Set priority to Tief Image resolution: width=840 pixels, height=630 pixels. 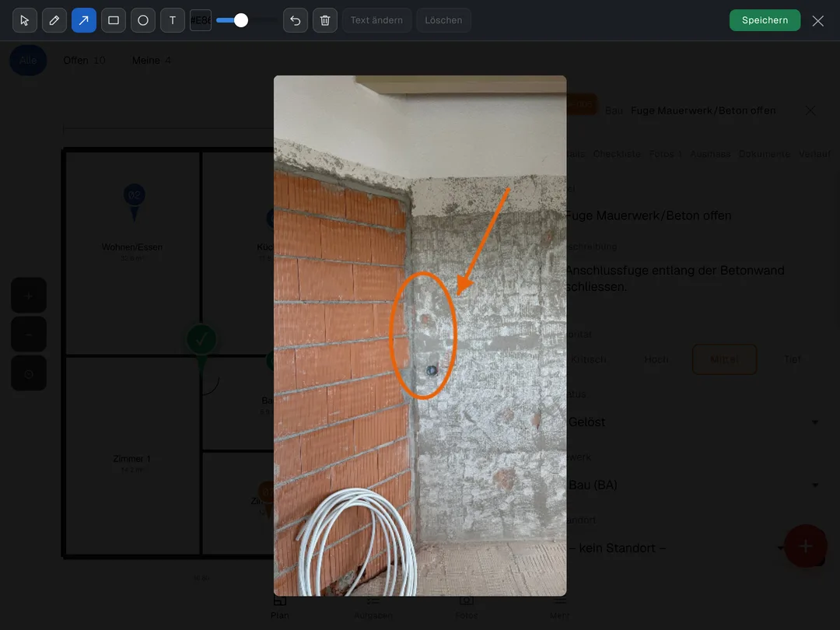pos(793,359)
